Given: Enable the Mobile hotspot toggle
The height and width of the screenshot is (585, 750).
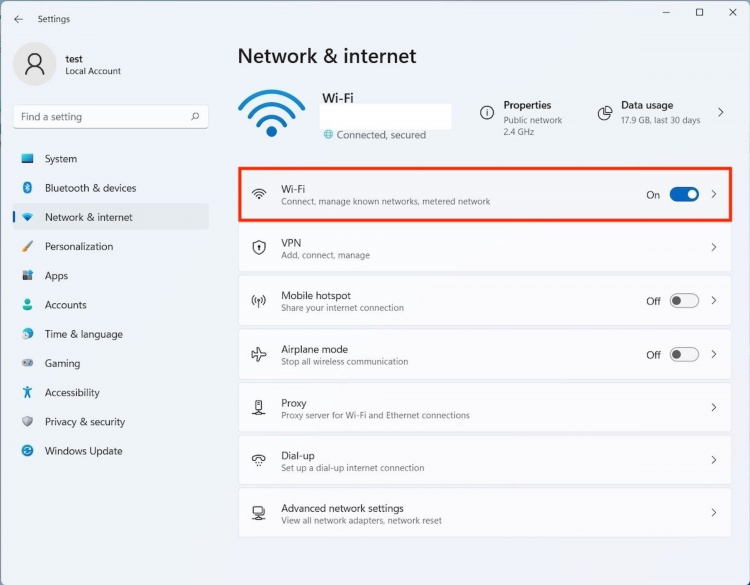Looking at the screenshot, I should tap(684, 300).
